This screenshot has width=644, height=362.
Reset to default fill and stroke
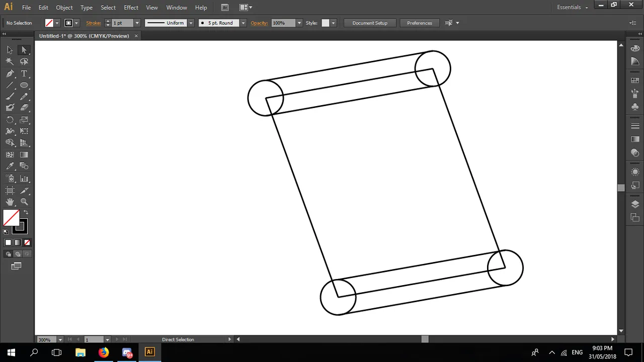coord(6,232)
